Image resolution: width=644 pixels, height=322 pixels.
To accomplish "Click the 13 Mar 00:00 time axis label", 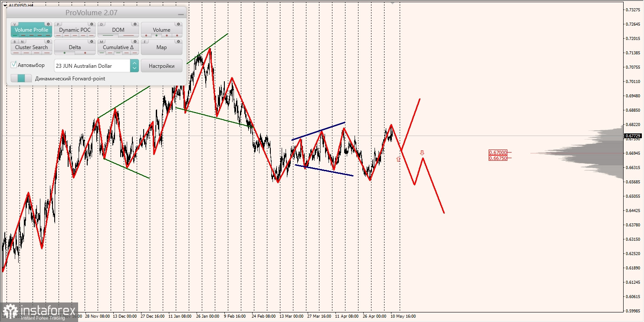I will pos(292,316).
